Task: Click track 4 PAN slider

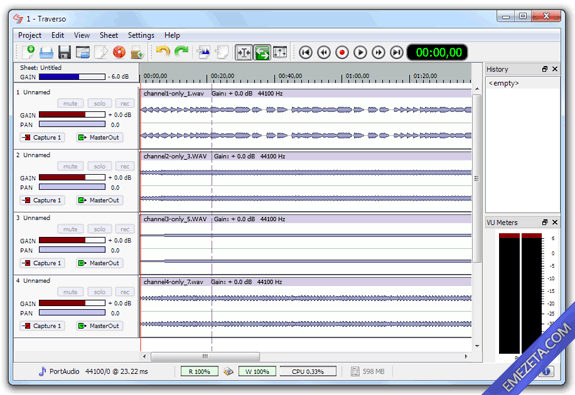Action: coord(72,313)
